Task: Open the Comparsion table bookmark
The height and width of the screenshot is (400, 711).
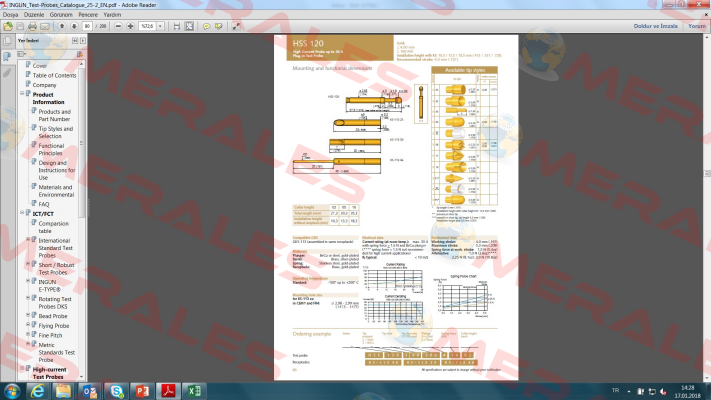Action: coord(54,227)
